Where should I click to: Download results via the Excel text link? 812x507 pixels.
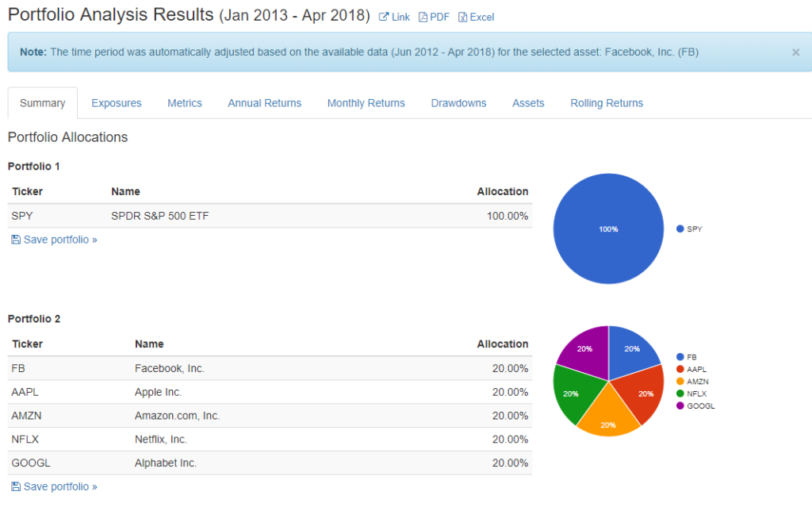click(x=482, y=17)
